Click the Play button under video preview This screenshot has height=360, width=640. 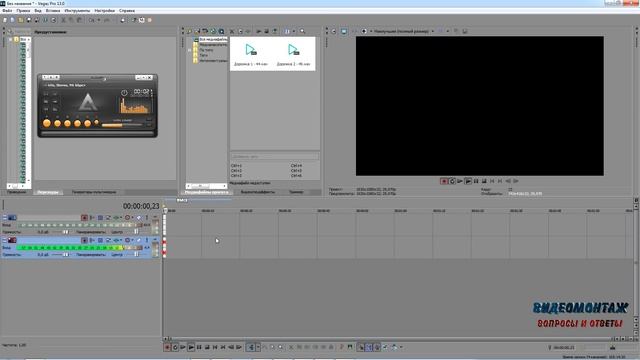tap(468, 181)
